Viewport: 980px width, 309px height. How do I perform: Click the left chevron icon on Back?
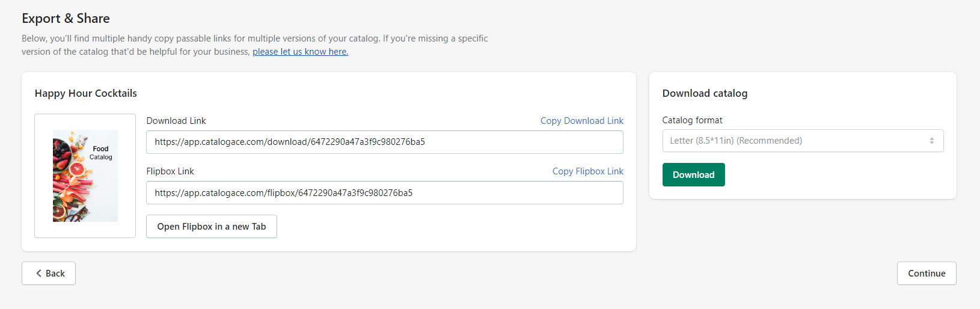(x=39, y=274)
